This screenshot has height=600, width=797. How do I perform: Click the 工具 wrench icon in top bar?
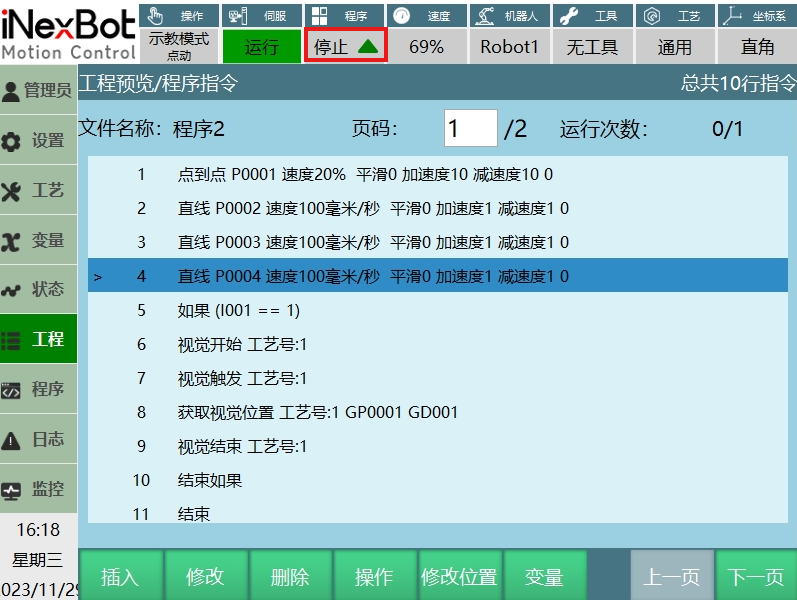click(x=568, y=15)
